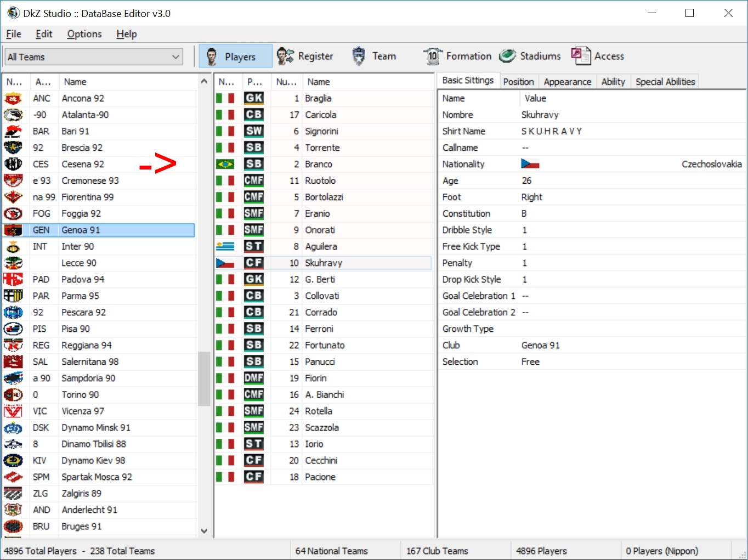Click the Age value 26
The image size is (748, 560).
pos(526,180)
